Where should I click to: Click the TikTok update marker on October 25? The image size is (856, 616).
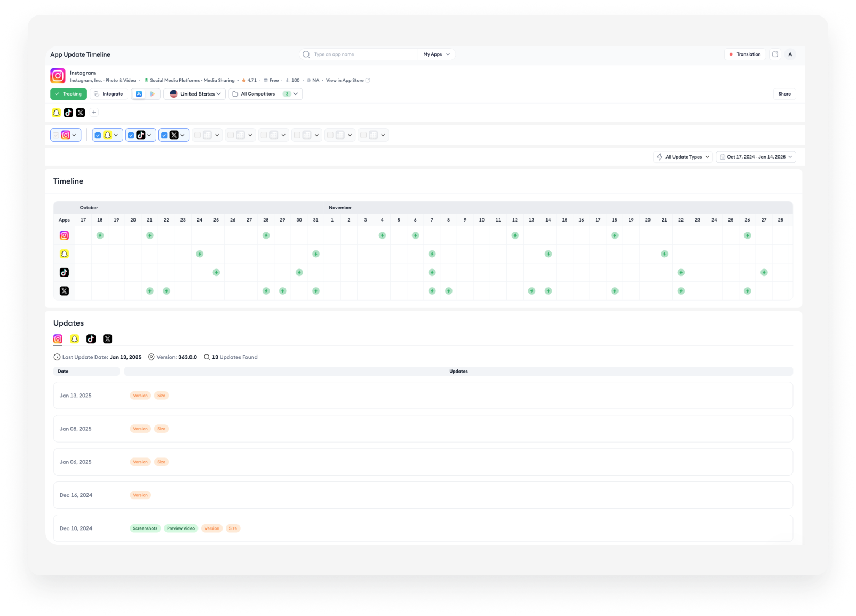click(x=216, y=272)
